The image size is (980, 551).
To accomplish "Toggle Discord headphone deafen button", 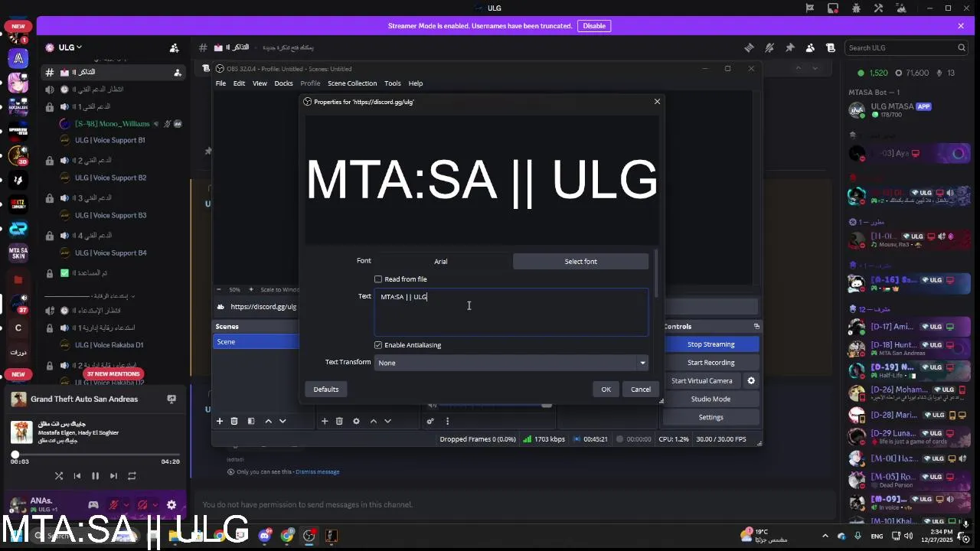I will tap(142, 505).
